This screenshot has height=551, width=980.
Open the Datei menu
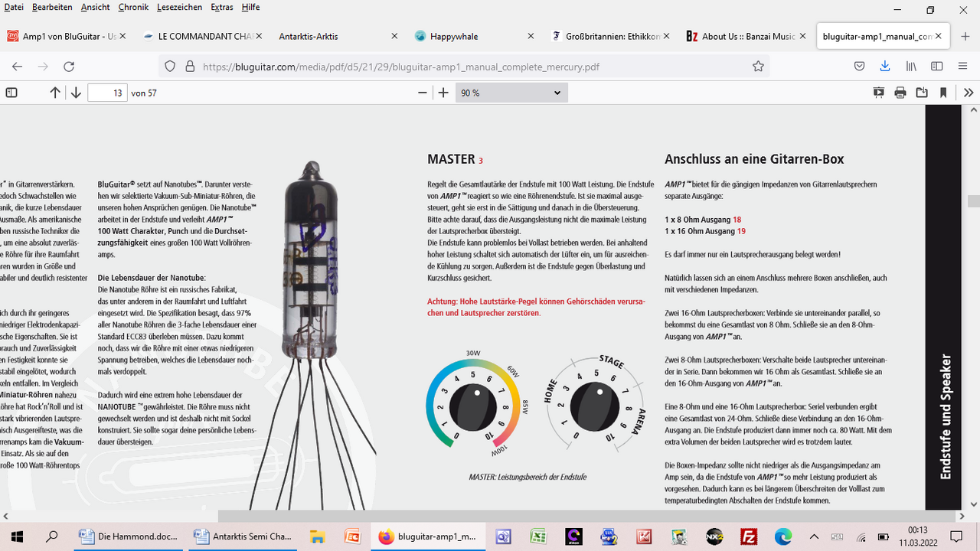pos(14,7)
